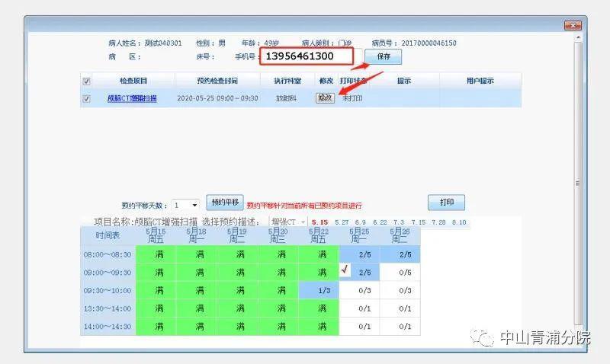The height and width of the screenshot is (364, 610).
Task: Click the full 满 slot for 5月15 at 08:00~08:30
Action: pyautogui.click(x=156, y=254)
